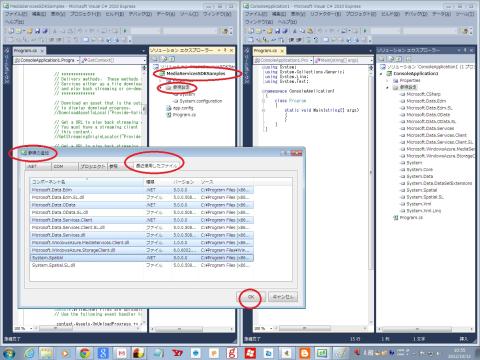The height and width of the screenshot is (360, 480).
Task: Select the Microsoft.Data.OData .NET row
Action: tap(142, 205)
